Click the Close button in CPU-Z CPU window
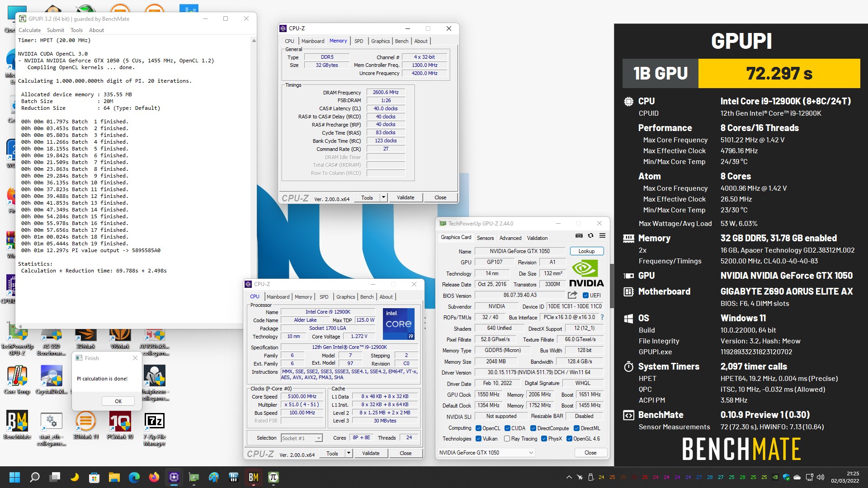Viewport: 868px width, 488px height. click(406, 453)
